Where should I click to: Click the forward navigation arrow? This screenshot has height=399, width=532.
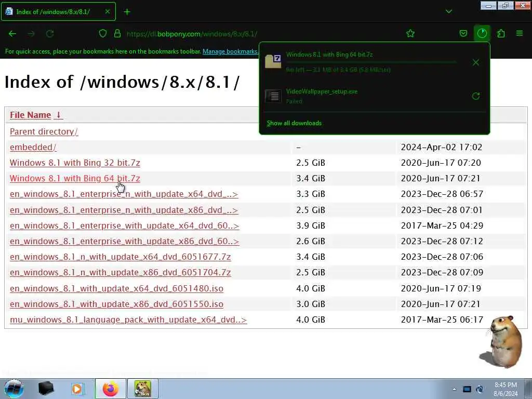pos(31,34)
